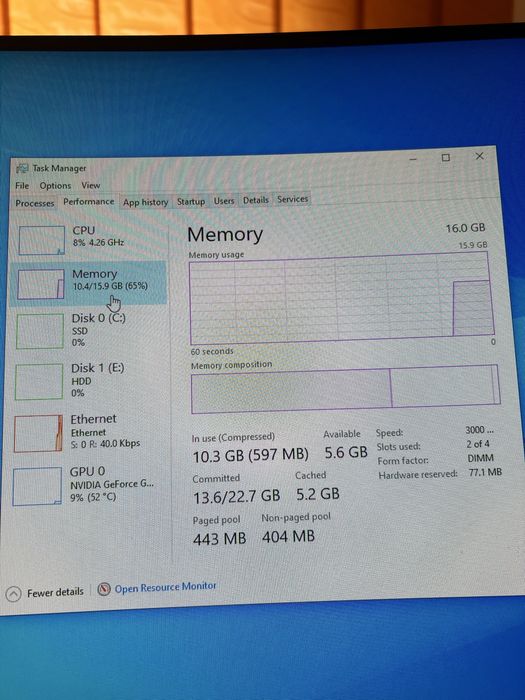Switch to the App history tab
The width and height of the screenshot is (525, 700).
point(146,202)
